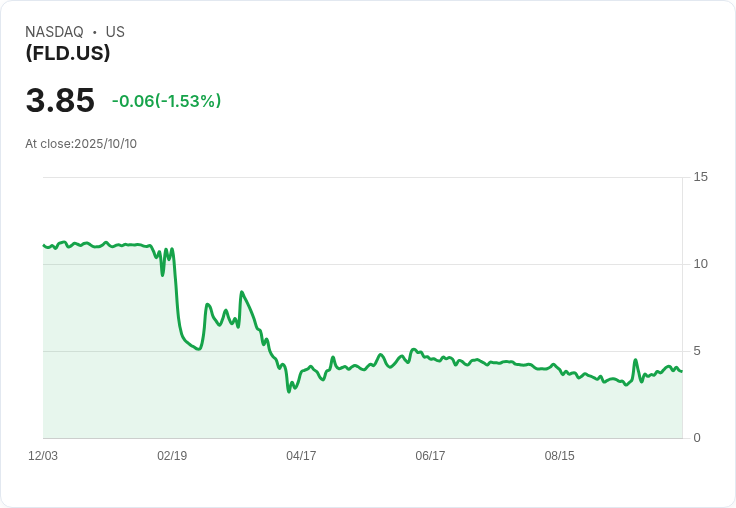This screenshot has width=736, height=508.
Task: Click the 0 y-axis label
Action: click(x=697, y=438)
